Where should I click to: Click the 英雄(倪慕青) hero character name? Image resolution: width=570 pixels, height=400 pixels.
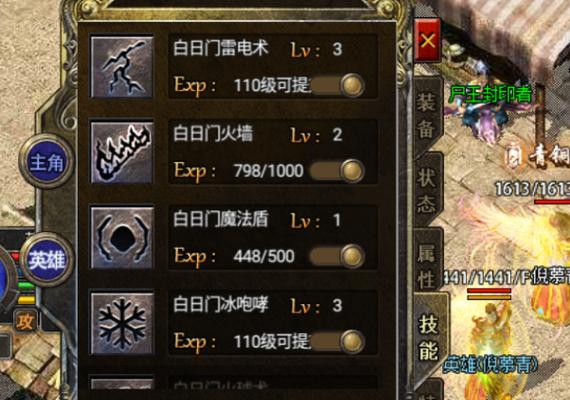click(x=490, y=364)
